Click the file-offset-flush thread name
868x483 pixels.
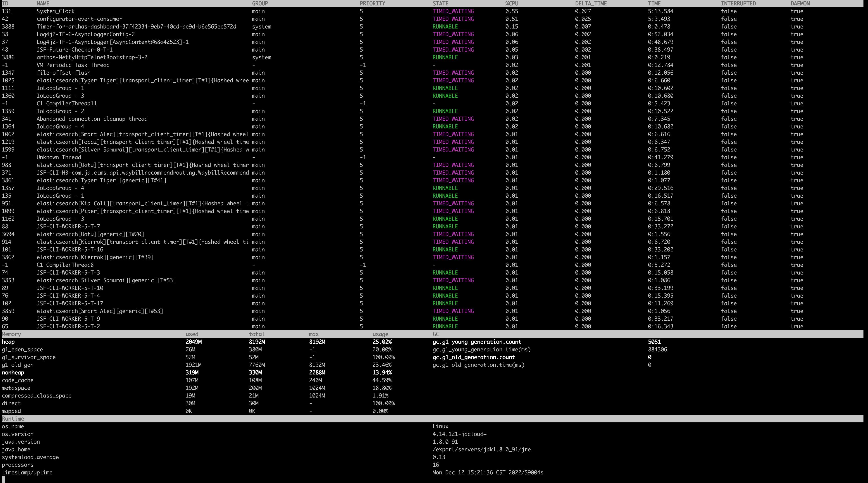pos(63,73)
